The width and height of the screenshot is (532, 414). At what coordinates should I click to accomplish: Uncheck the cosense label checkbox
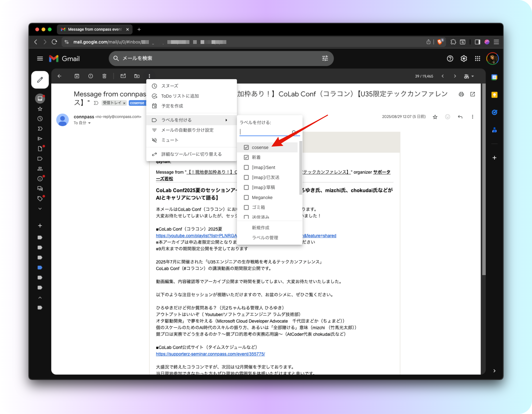(246, 147)
